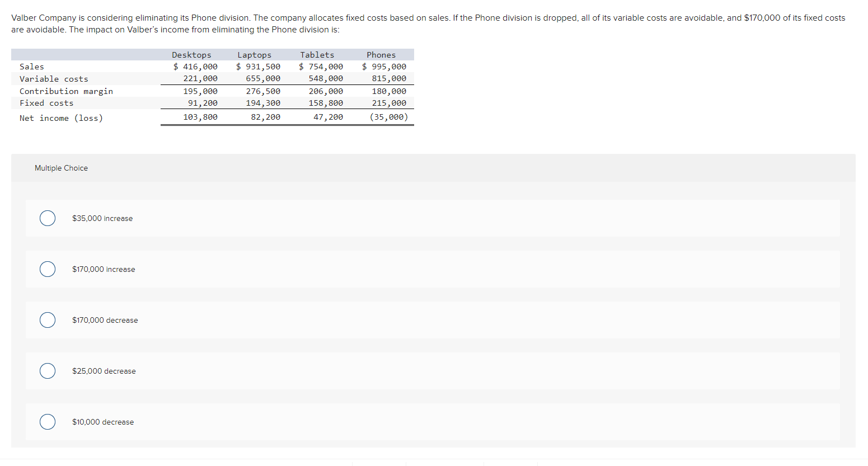Select the $35,000 increase radio button
Viewport: 868px width, 466px height.
47,218
